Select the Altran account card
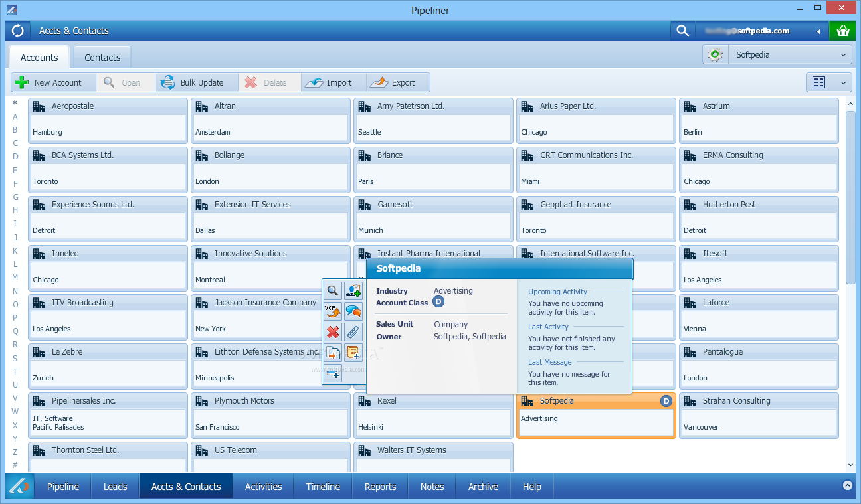This screenshot has height=504, width=861. click(x=270, y=120)
